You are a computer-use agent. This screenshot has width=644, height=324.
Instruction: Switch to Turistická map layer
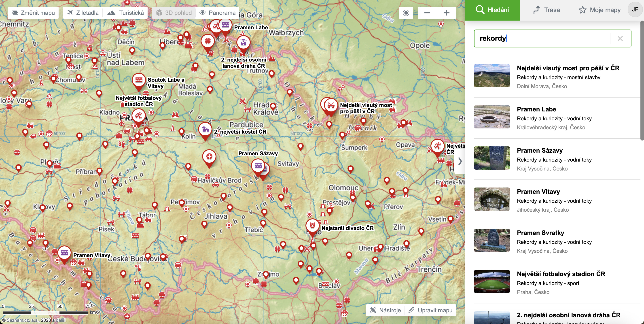[x=125, y=13]
